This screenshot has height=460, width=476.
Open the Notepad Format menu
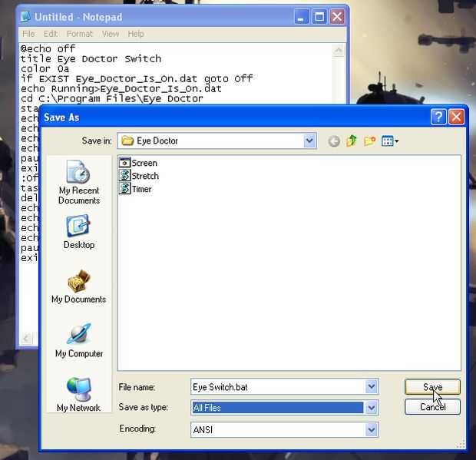pos(79,34)
